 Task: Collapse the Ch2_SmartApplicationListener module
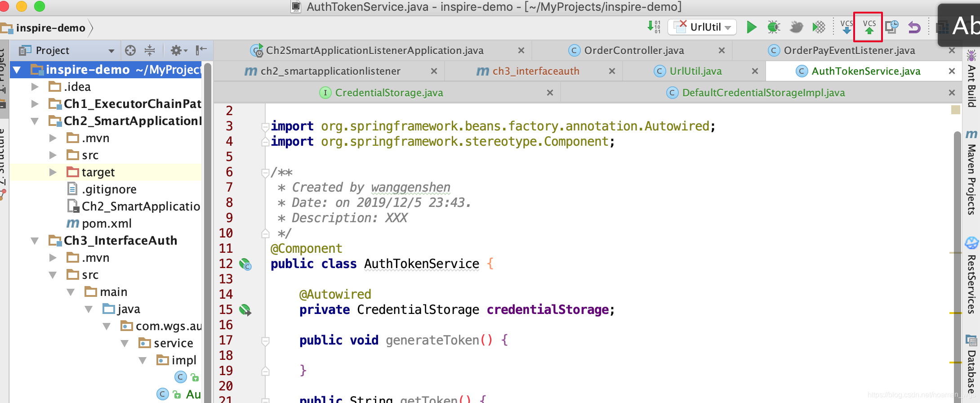tap(35, 121)
